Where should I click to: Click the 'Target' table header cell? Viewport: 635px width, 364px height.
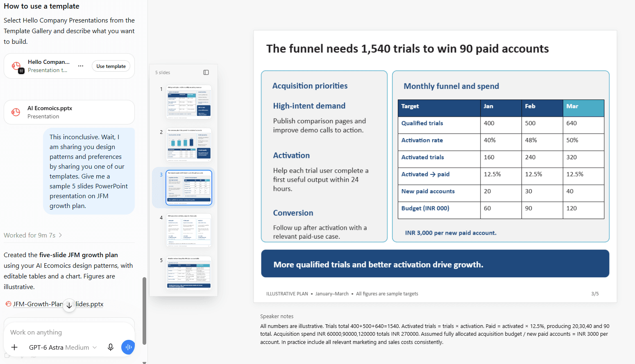pos(439,108)
